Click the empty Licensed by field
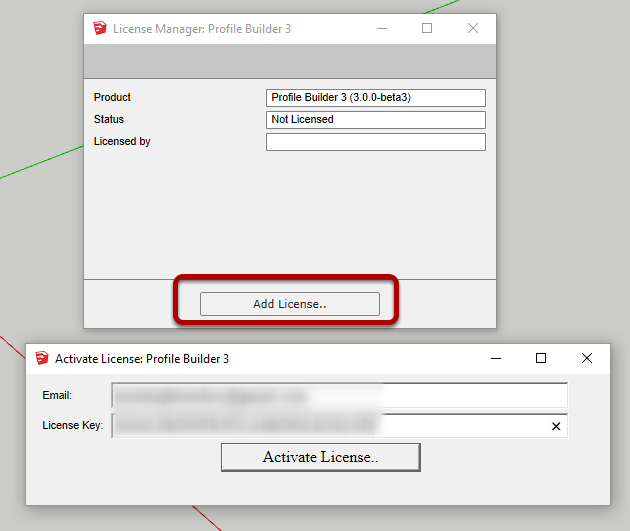630x531 pixels. coord(375,142)
